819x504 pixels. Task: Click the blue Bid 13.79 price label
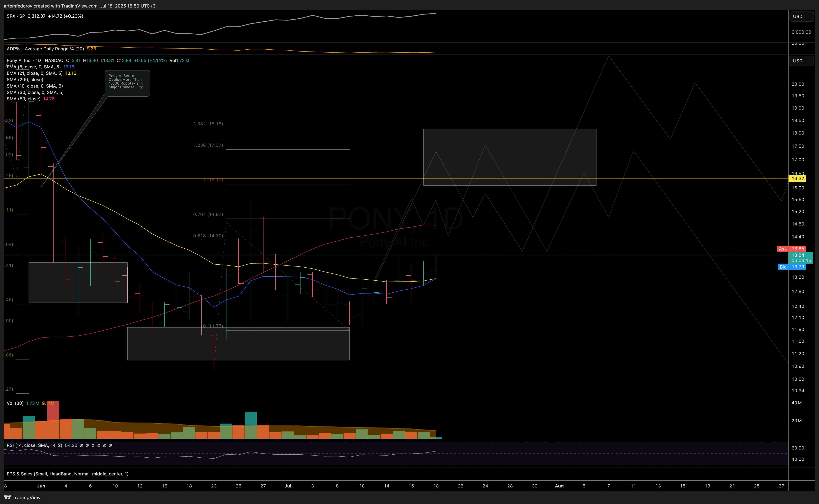tap(792, 267)
